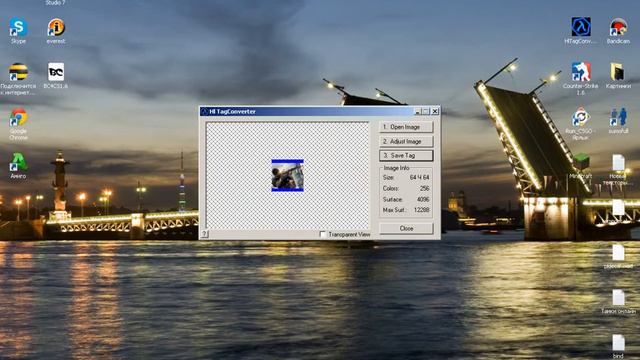
Task: Open the Amigo browser shortcut
Action: (x=18, y=162)
